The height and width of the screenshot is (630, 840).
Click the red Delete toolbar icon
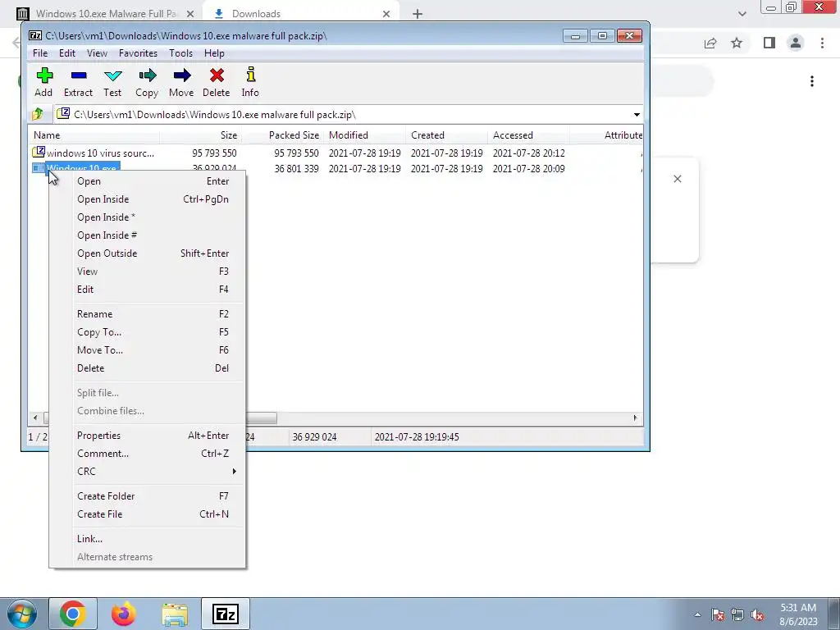tap(217, 82)
